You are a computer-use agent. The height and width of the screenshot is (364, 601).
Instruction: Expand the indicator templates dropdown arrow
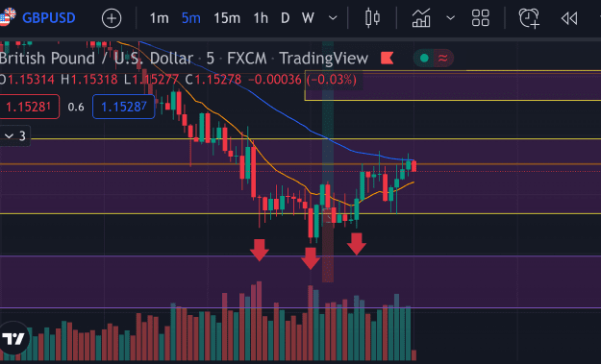coord(451,18)
